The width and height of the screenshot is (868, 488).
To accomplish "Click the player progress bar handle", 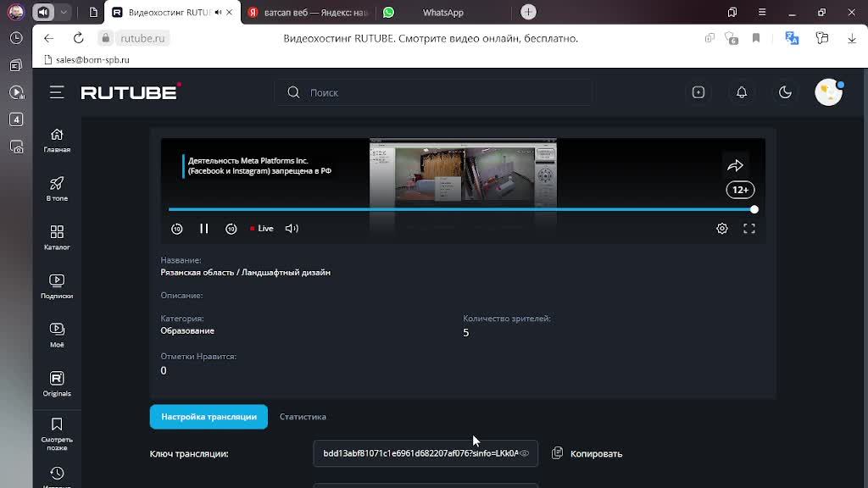I will 754,210.
